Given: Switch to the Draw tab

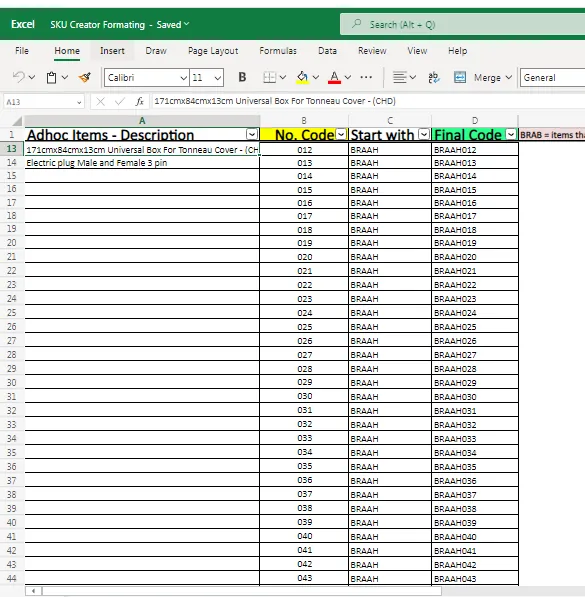Looking at the screenshot, I should (156, 51).
